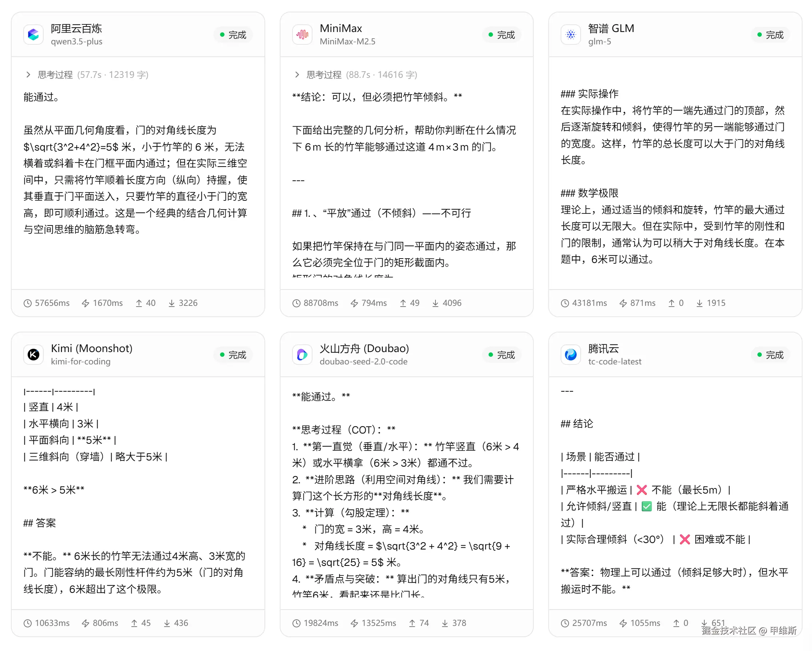Click the MiniMax-M2.5 model name label
The width and height of the screenshot is (812, 651).
[347, 41]
